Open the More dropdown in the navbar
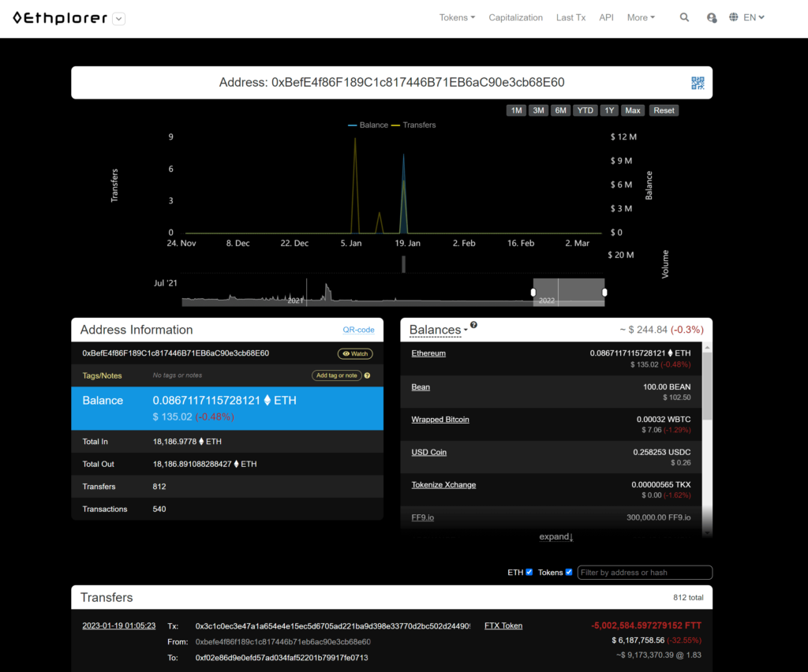Viewport: 808px width, 672px height. 641,17
